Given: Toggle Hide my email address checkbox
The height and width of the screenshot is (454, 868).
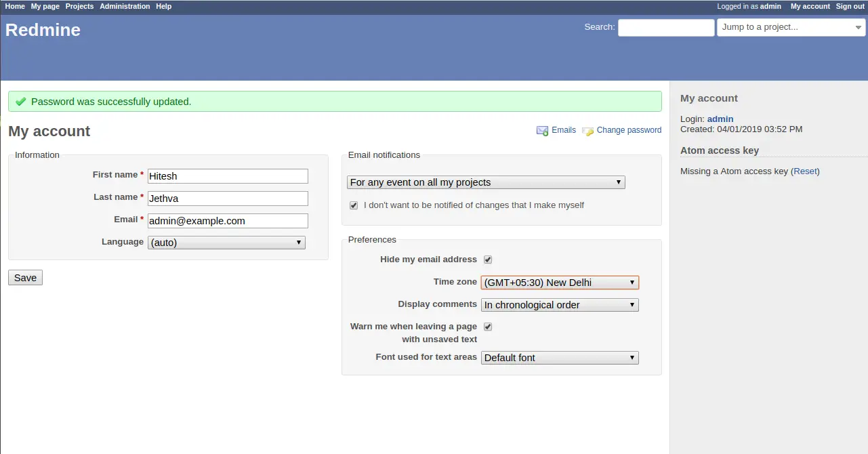Looking at the screenshot, I should point(488,260).
